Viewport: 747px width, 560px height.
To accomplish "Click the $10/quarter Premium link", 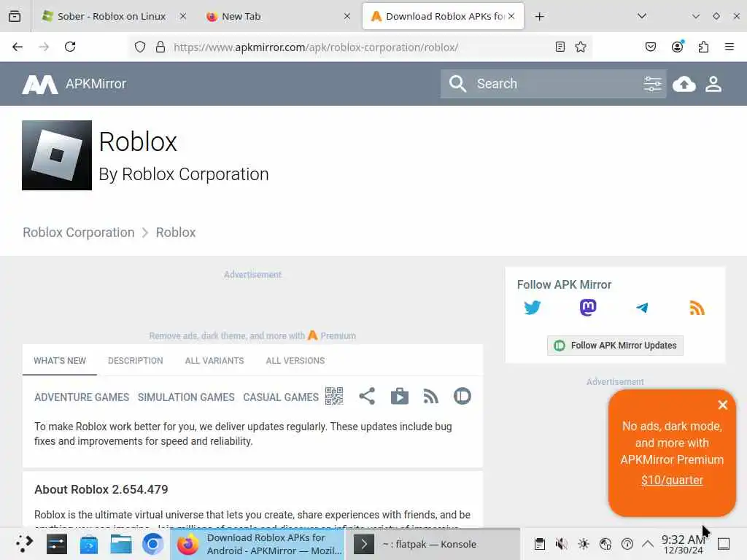I will [672, 480].
